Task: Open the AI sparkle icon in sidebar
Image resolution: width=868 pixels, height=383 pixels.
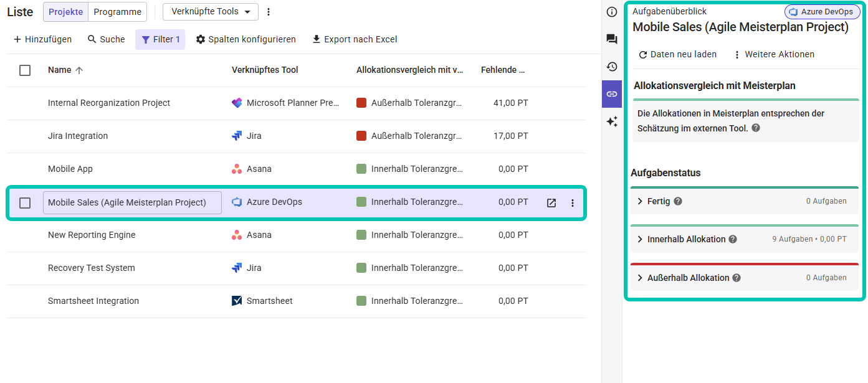Action: 612,121
